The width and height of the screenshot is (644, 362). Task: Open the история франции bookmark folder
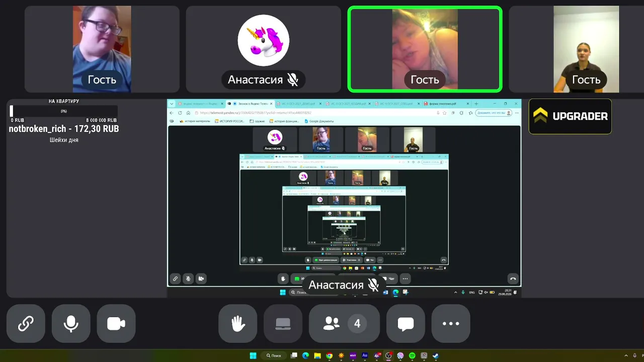[284, 121]
